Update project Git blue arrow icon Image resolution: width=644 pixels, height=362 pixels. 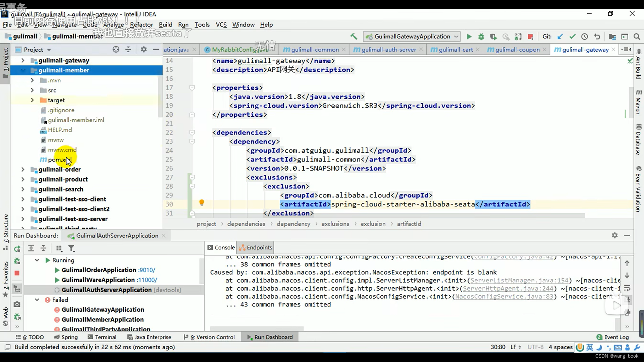click(560, 37)
